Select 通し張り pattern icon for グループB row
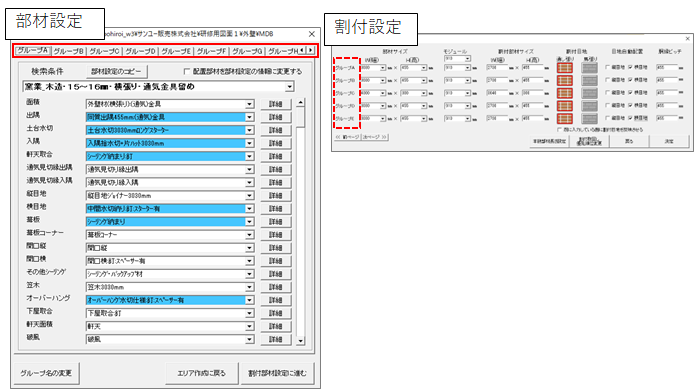 (x=564, y=81)
